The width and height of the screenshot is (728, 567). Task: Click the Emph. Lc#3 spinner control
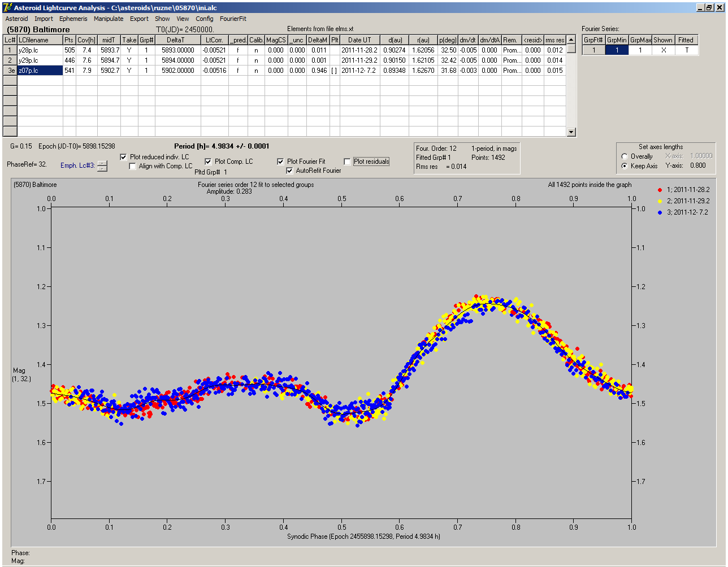pyautogui.click(x=102, y=166)
